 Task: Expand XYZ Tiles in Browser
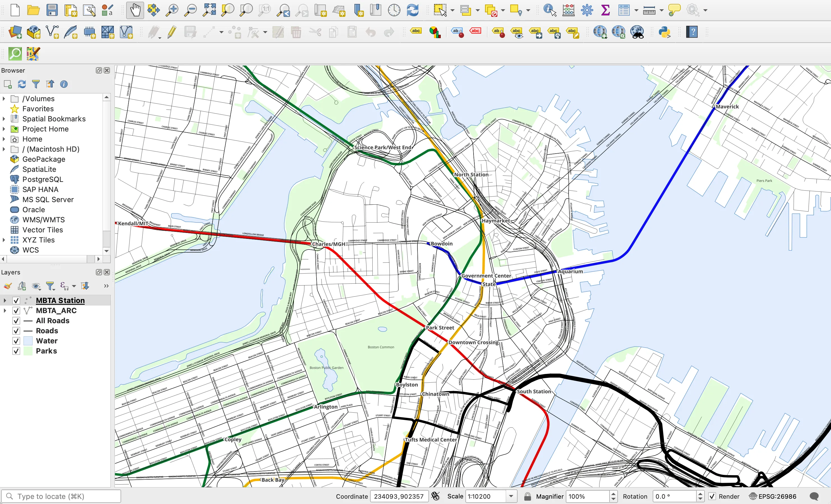tap(4, 240)
